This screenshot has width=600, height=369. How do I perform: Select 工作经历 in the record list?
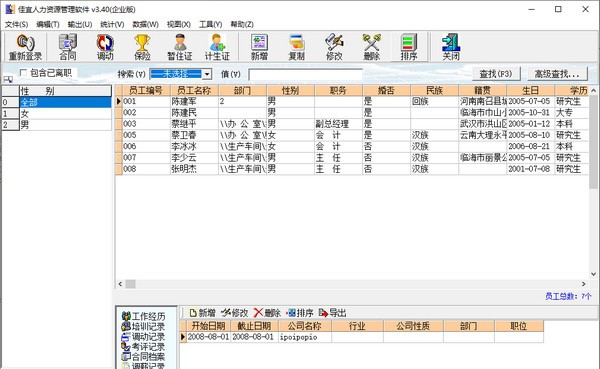pyautogui.click(x=143, y=316)
